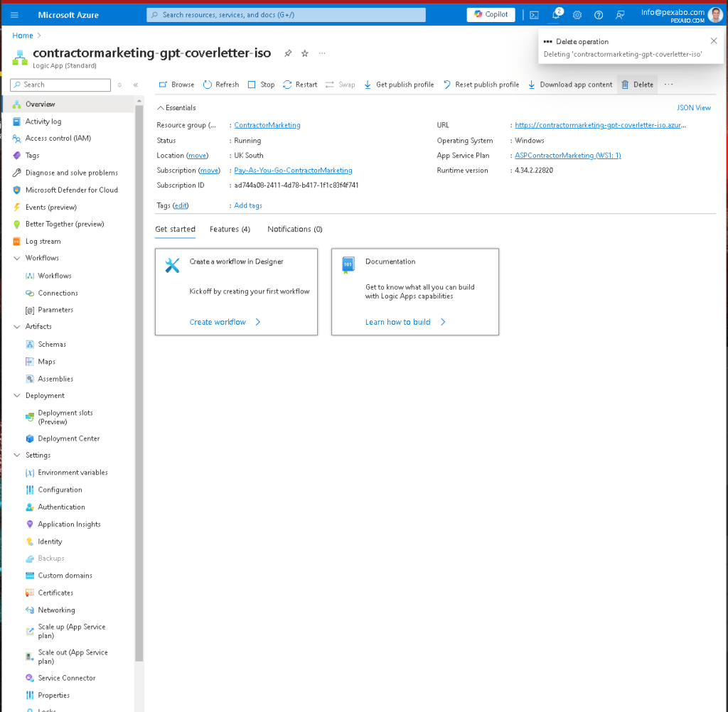This screenshot has height=712, width=728.
Task: Open the info@pexabo.com account menu
Action: (x=682, y=15)
